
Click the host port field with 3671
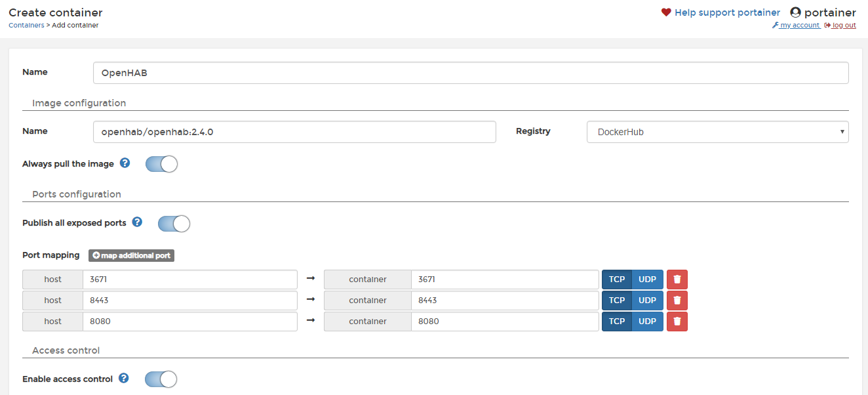point(190,280)
